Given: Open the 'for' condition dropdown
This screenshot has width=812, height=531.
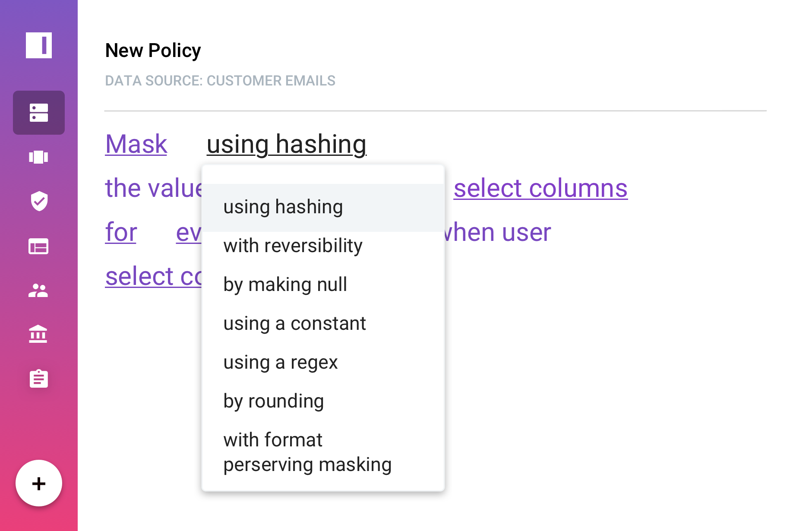Looking at the screenshot, I should coord(121,232).
